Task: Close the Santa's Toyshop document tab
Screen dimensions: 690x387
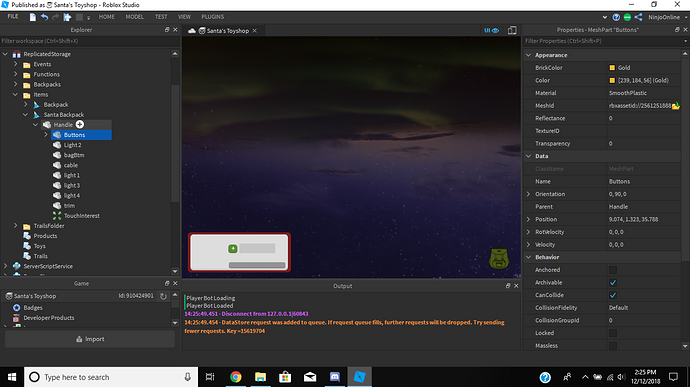Action: (255, 31)
